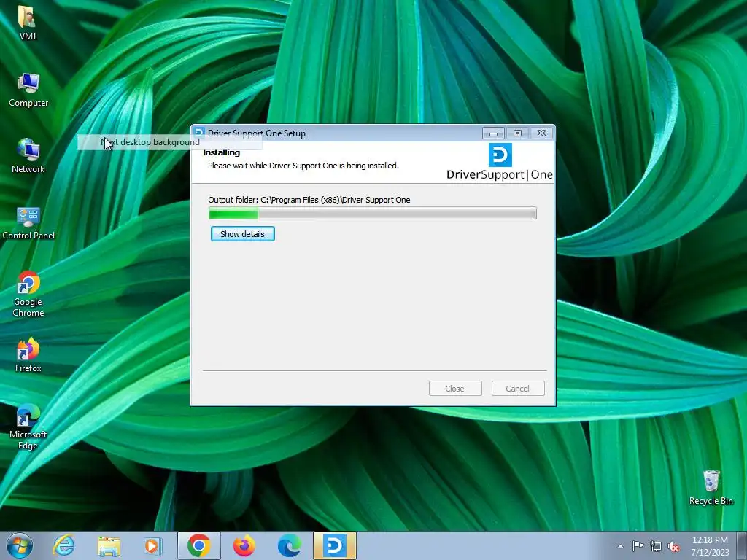Launch Internet Explorer from taskbar
747x560 pixels.
point(64,545)
